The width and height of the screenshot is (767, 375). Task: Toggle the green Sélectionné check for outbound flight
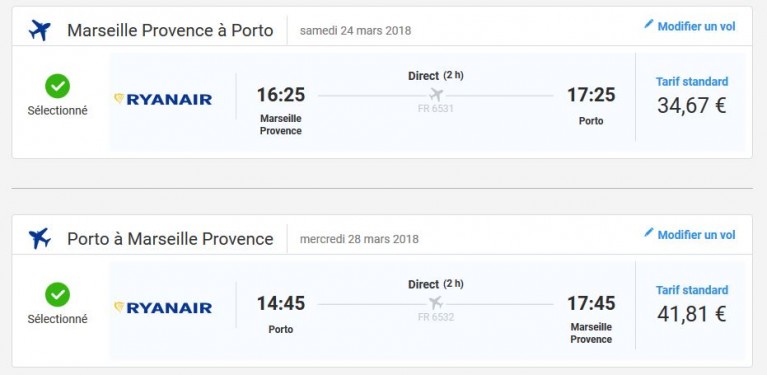[58, 86]
